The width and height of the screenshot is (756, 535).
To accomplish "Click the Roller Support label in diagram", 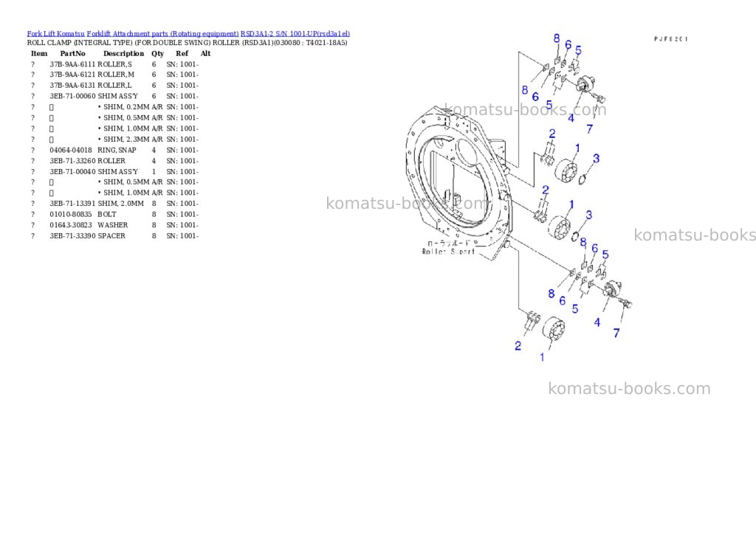I will point(448,252).
